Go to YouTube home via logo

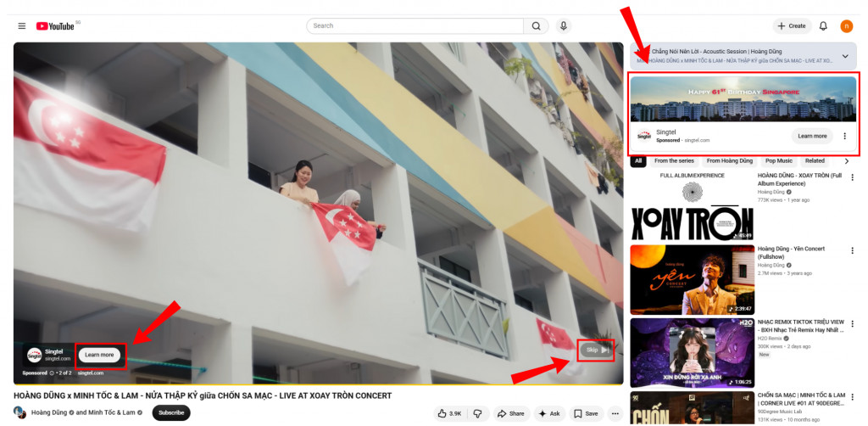[55, 26]
